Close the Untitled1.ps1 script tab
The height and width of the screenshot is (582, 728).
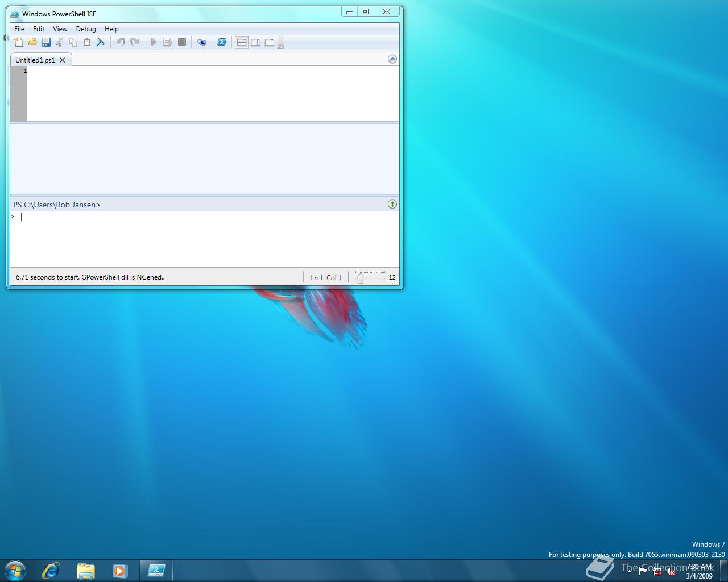pyautogui.click(x=63, y=60)
